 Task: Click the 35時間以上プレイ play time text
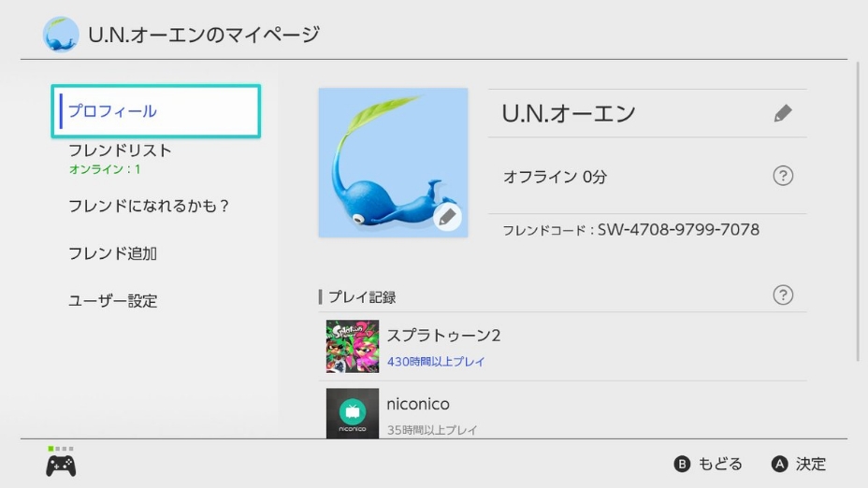pos(432,430)
